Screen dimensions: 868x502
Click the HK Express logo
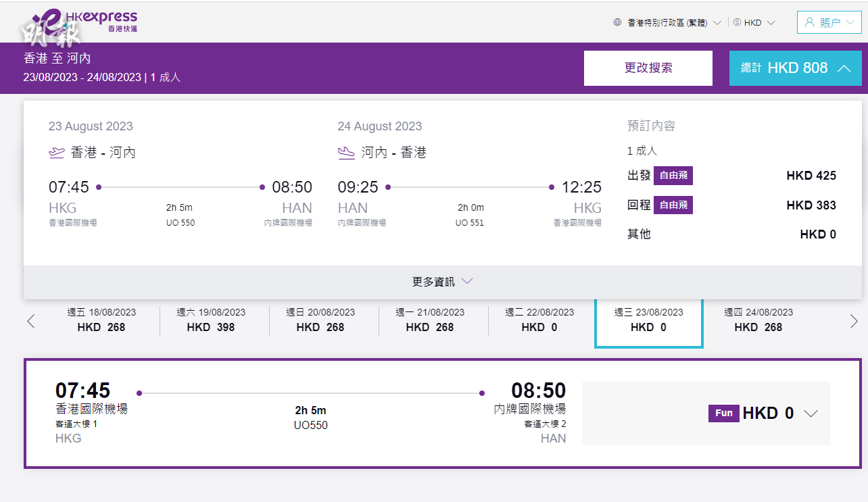tap(88, 21)
